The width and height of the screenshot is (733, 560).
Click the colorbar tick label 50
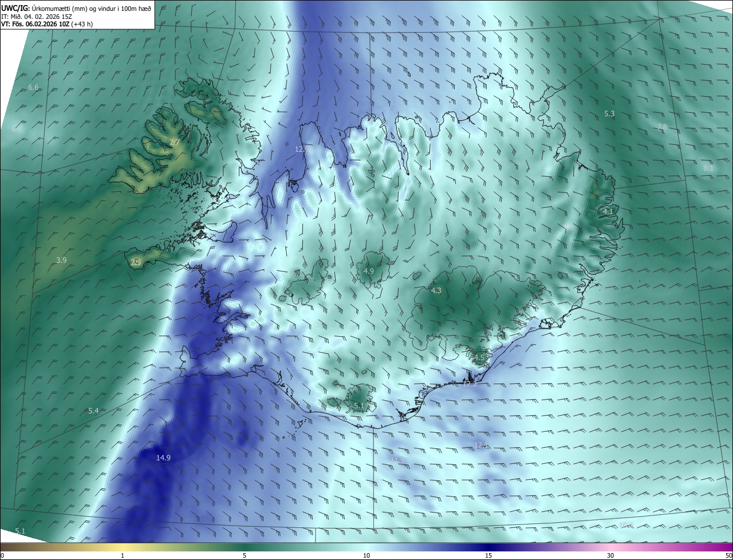728,555
